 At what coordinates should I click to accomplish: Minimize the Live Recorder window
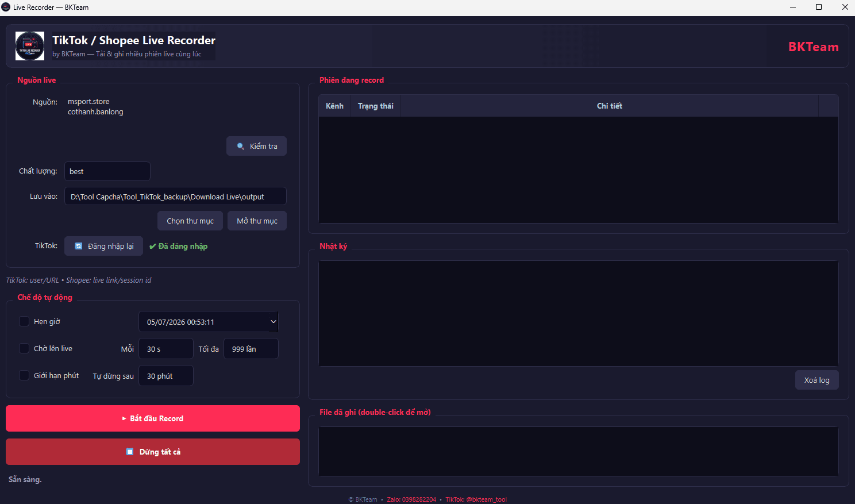click(793, 7)
